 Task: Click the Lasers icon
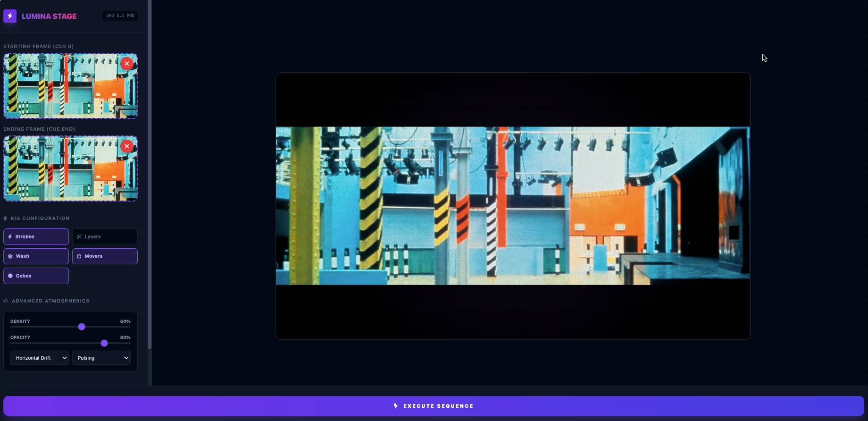(x=79, y=237)
